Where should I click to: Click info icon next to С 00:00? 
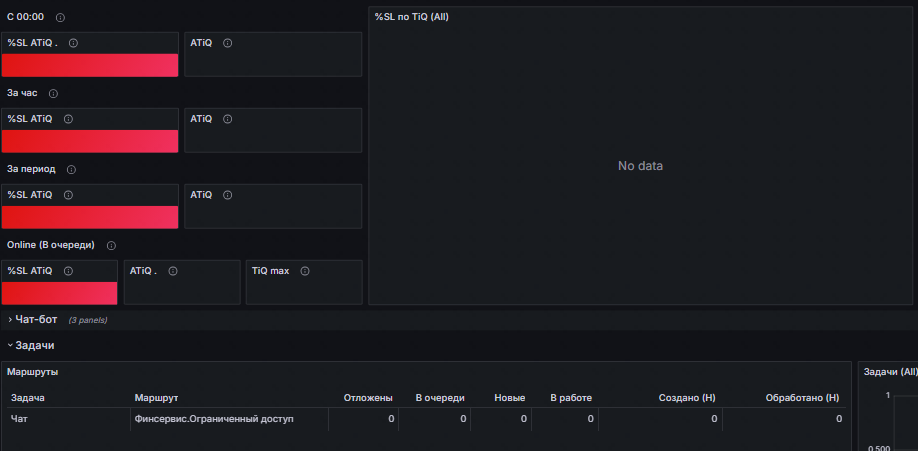click(60, 18)
